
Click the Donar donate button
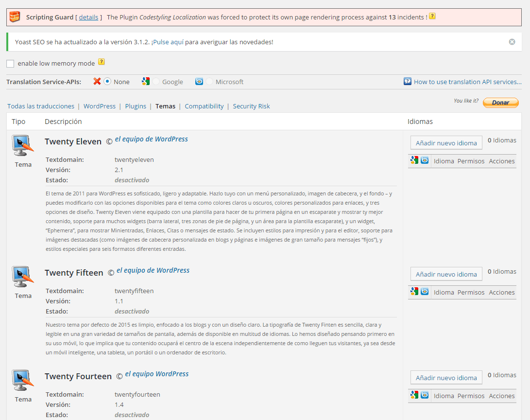pyautogui.click(x=500, y=103)
